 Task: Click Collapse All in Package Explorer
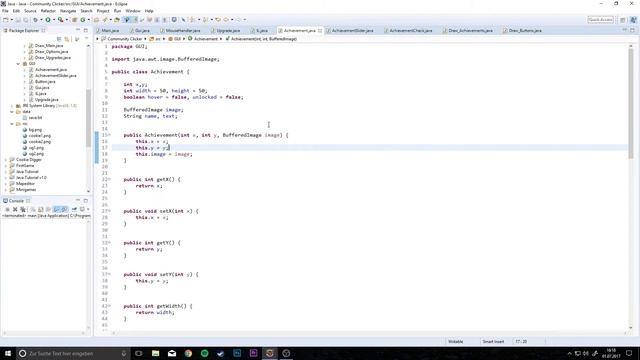59,39
